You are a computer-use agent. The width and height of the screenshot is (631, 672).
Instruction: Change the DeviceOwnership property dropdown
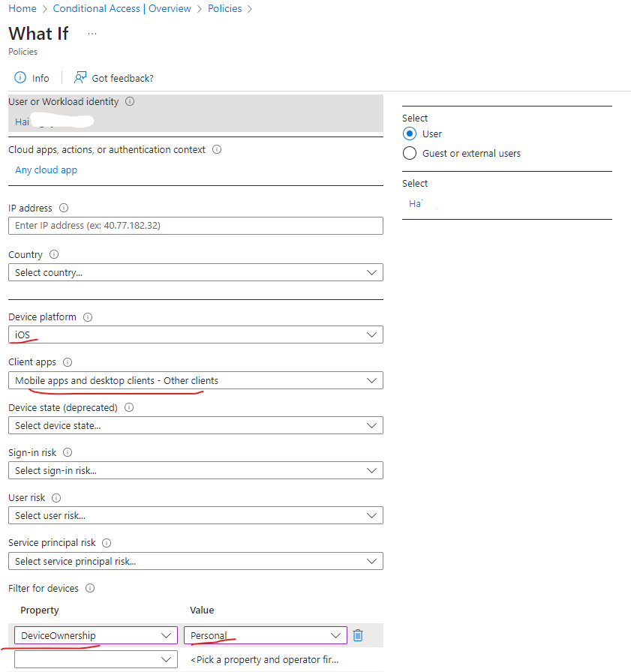pyautogui.click(x=95, y=635)
